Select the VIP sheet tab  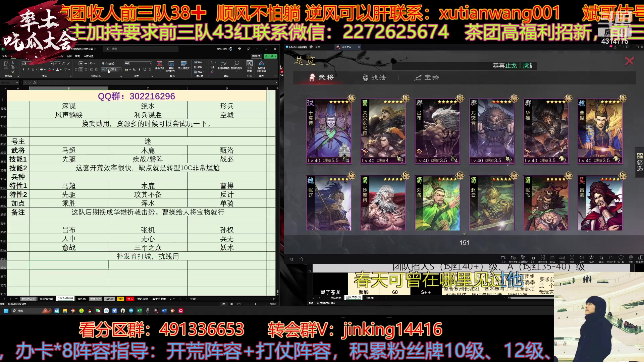(x=120, y=299)
